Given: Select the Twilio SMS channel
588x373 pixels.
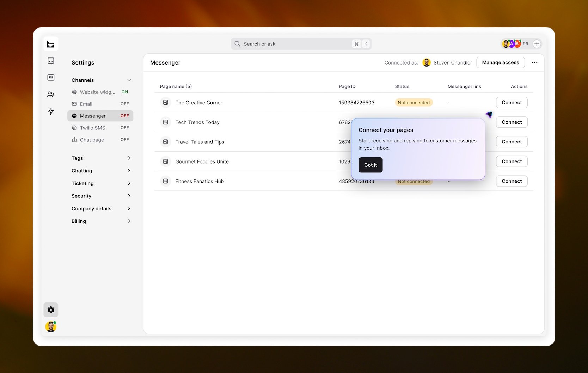Looking at the screenshot, I should (x=100, y=128).
